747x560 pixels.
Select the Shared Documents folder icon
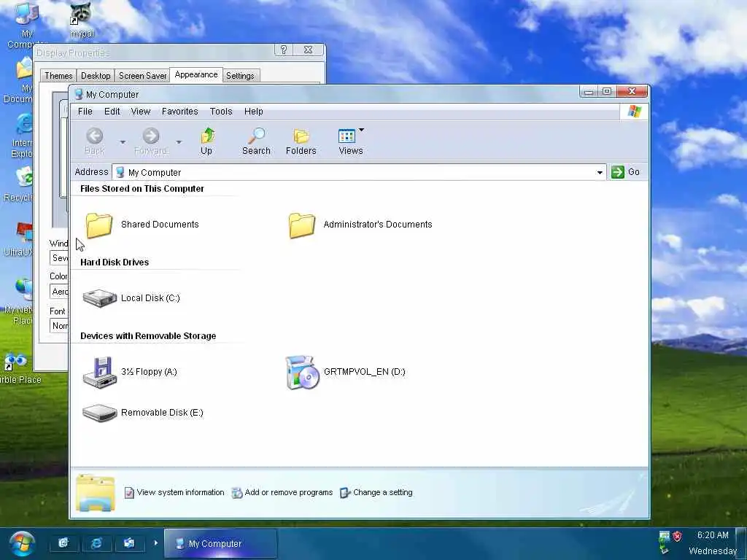point(99,225)
